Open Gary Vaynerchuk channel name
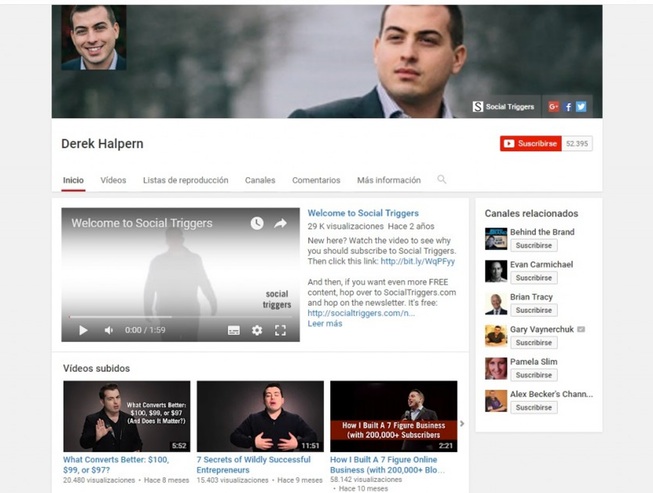The height and width of the screenshot is (493, 653). coord(542,329)
